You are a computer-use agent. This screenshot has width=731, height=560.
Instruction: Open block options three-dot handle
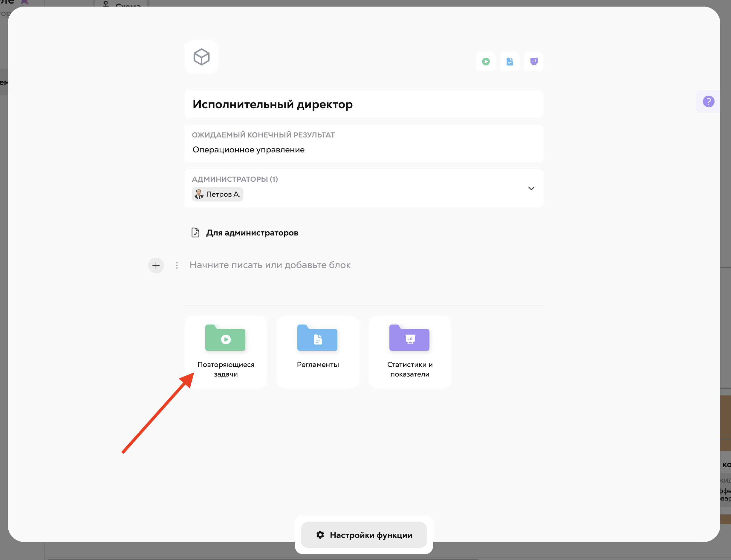click(177, 265)
